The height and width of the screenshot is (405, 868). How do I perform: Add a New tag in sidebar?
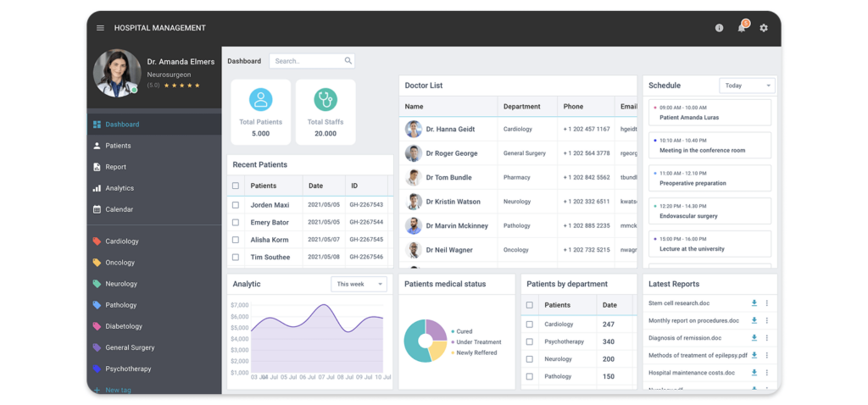pos(118,390)
